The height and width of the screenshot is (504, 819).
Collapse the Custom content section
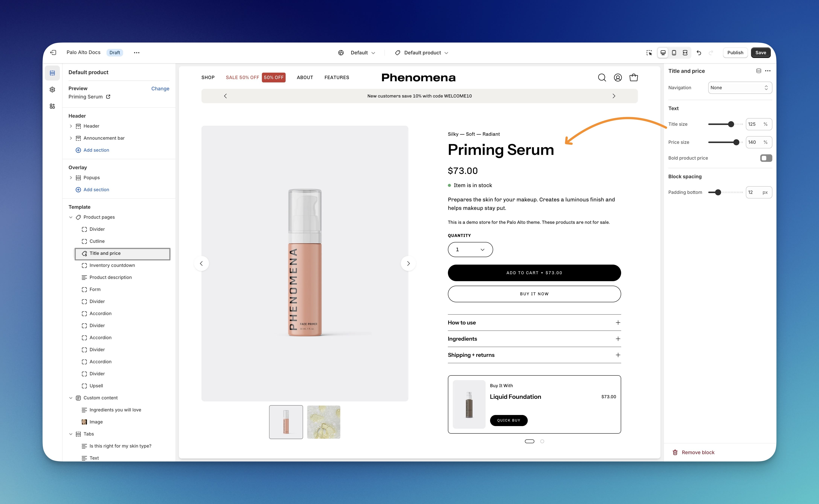pos(71,398)
